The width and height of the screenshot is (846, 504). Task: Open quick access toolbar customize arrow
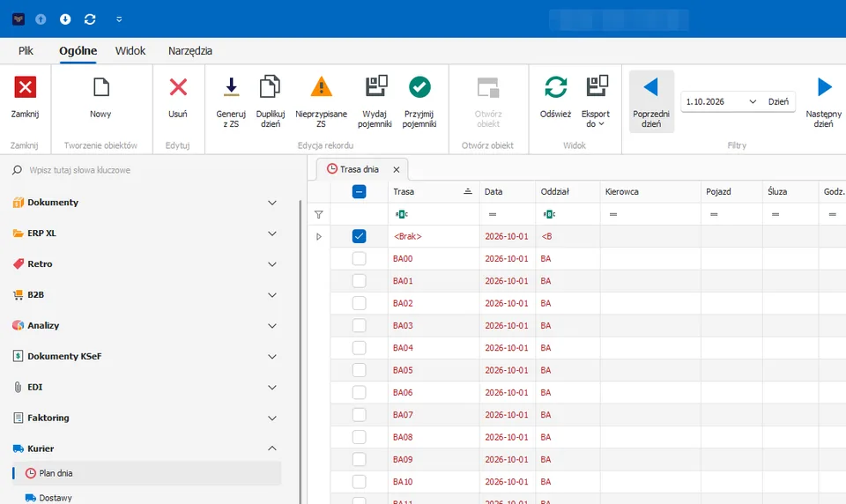(x=119, y=19)
